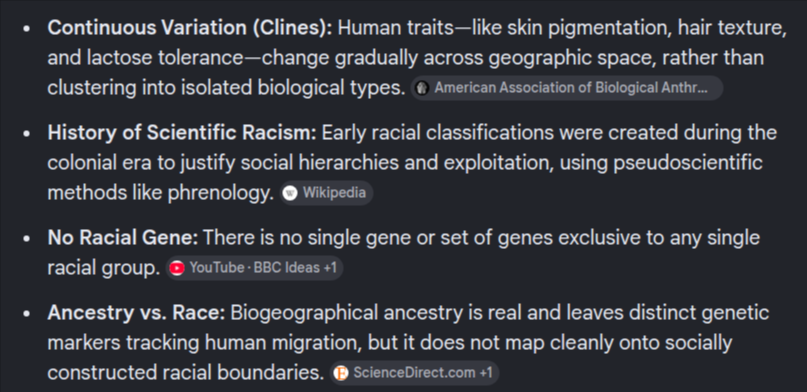Viewport: 807px width, 392px height.
Task: Click the orange ScienceDirect logo icon
Action: click(x=341, y=373)
